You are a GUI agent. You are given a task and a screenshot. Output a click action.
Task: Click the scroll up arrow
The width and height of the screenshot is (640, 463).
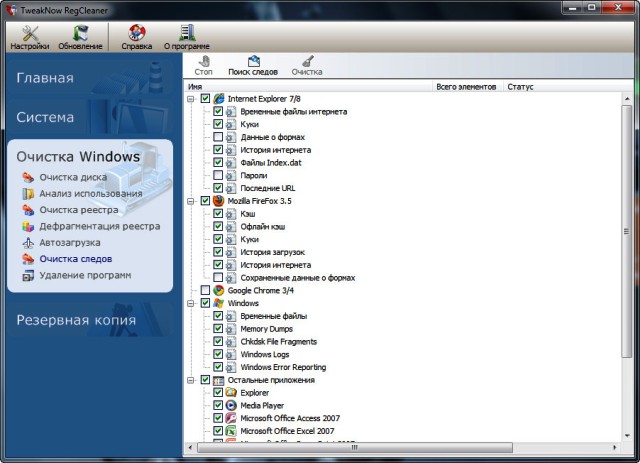coord(627,98)
